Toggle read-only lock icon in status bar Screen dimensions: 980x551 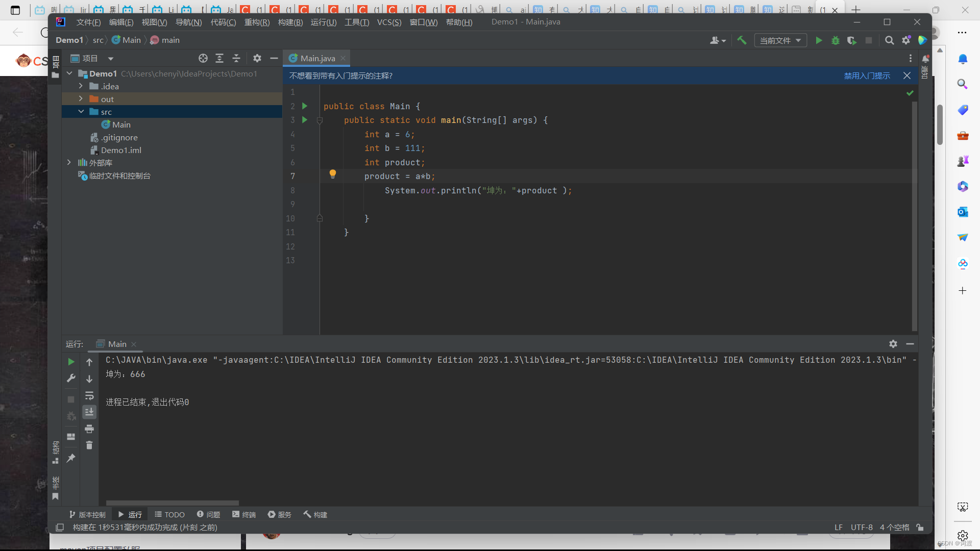(920, 527)
